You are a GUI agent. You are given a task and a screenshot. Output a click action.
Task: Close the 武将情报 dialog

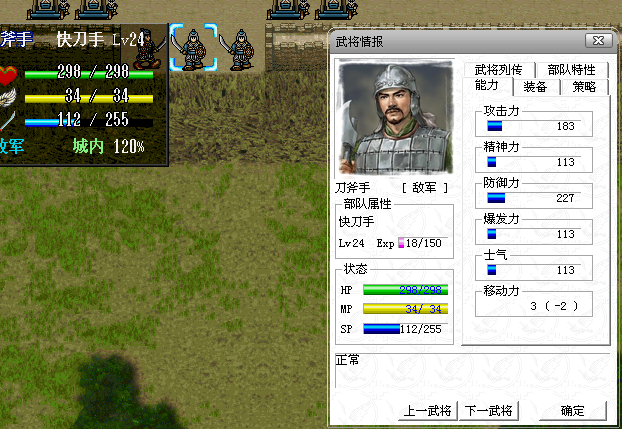(x=598, y=40)
